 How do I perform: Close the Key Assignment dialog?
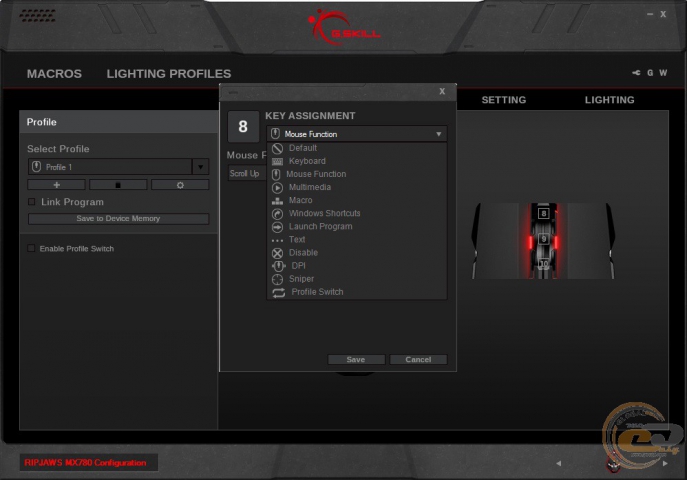442,91
